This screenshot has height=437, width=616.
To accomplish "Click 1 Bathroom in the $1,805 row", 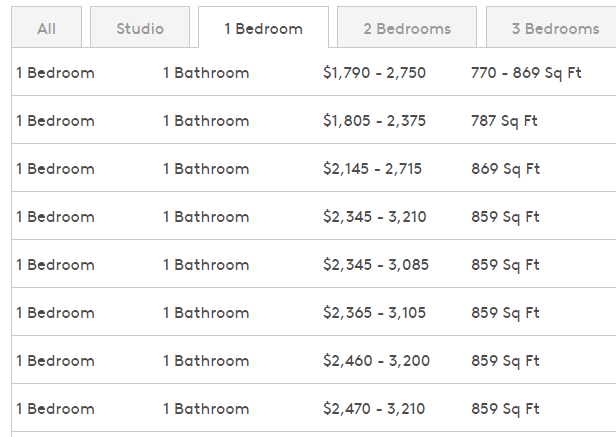I will 206,121.
